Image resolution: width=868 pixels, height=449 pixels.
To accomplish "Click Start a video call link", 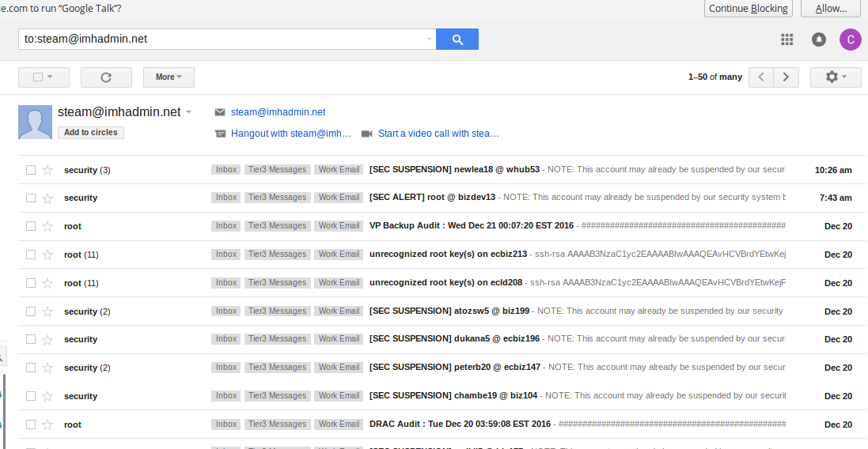I will click(438, 134).
